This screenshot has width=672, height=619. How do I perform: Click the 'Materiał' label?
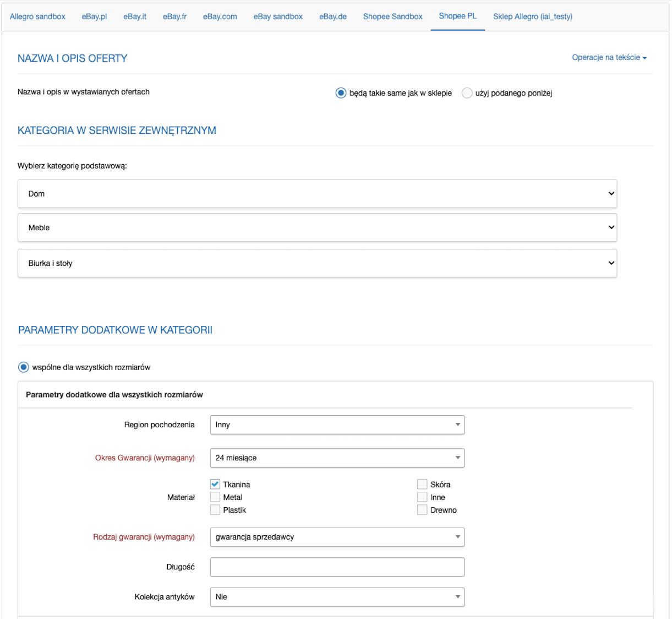[x=181, y=497]
